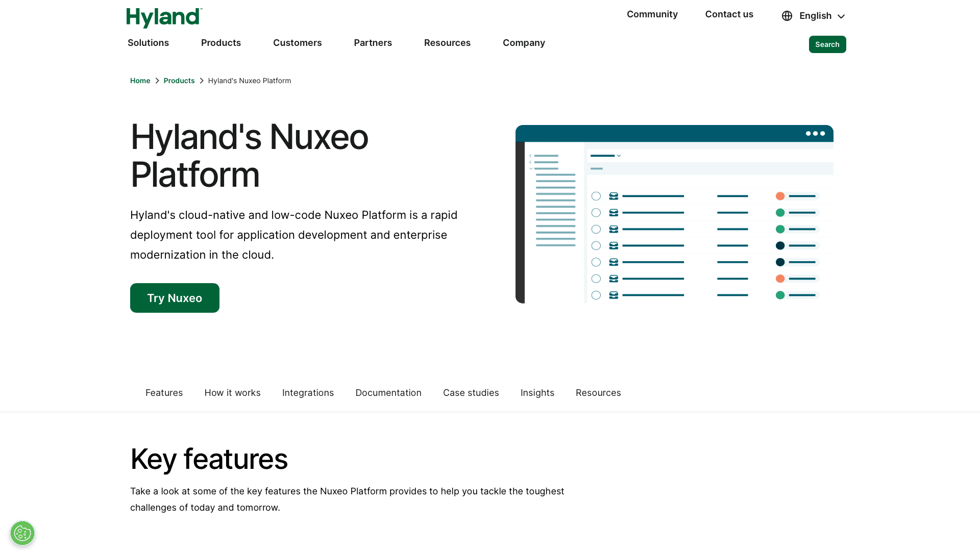This screenshot has width=980, height=551.
Task: Open the Contact us link
Action: click(x=729, y=14)
